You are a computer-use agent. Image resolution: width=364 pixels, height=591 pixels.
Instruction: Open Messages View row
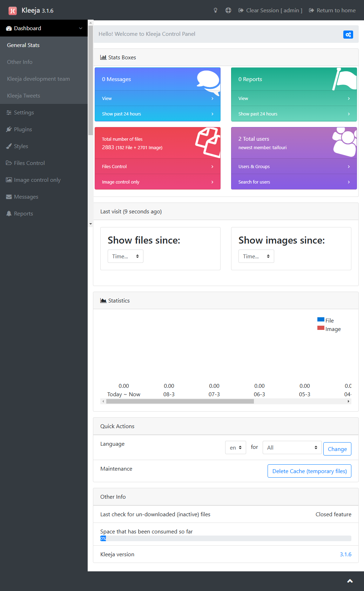click(158, 98)
